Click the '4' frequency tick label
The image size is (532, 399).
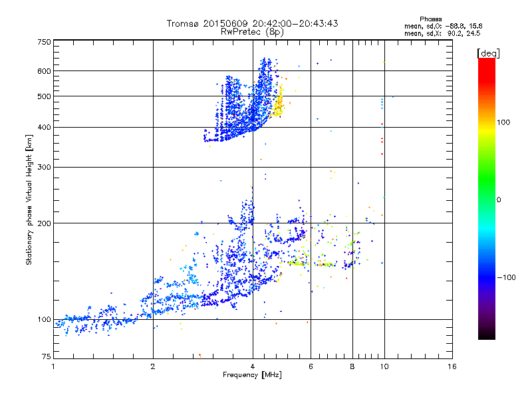tap(253, 366)
